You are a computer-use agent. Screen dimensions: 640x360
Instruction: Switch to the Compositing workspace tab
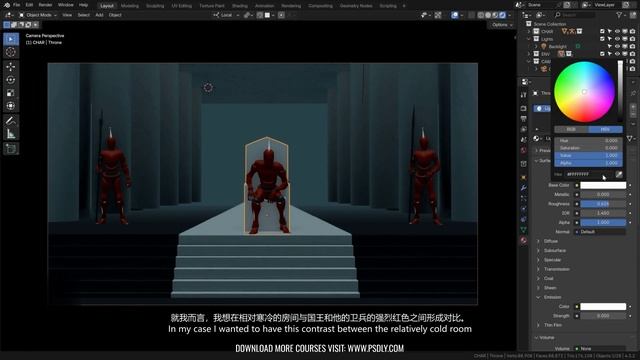coord(320,6)
